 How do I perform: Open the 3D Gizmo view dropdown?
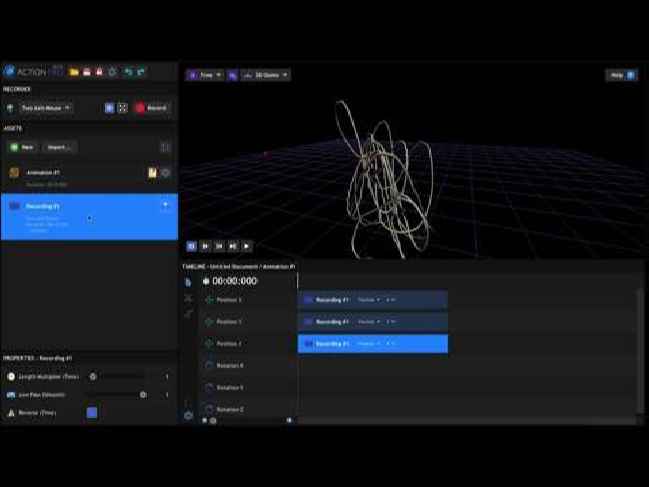(265, 75)
